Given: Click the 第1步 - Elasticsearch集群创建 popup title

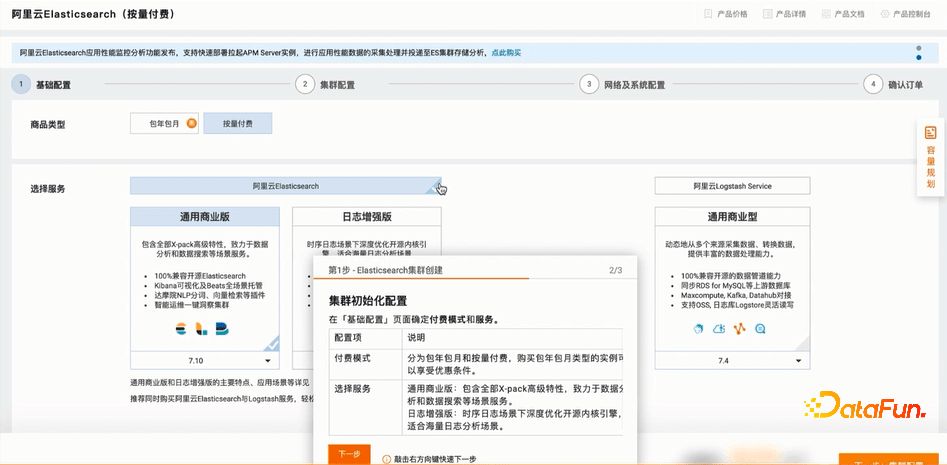Looking at the screenshot, I should (x=385, y=270).
